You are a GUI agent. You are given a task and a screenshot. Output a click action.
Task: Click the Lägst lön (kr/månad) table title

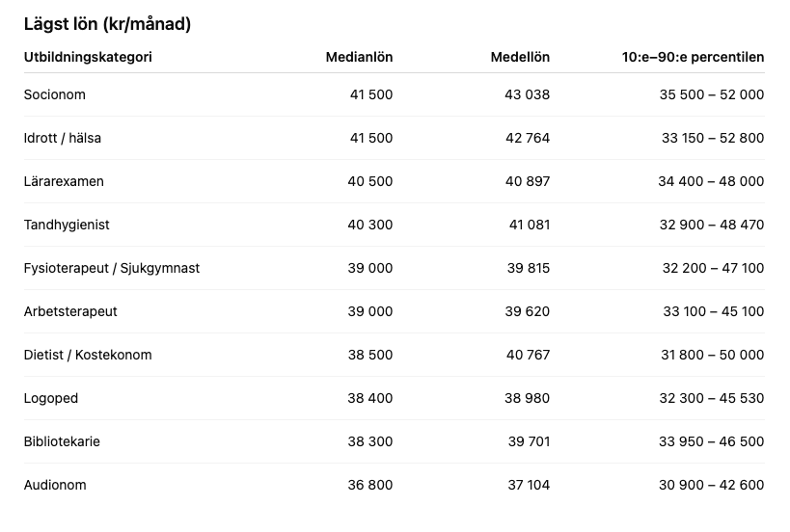coord(107,24)
